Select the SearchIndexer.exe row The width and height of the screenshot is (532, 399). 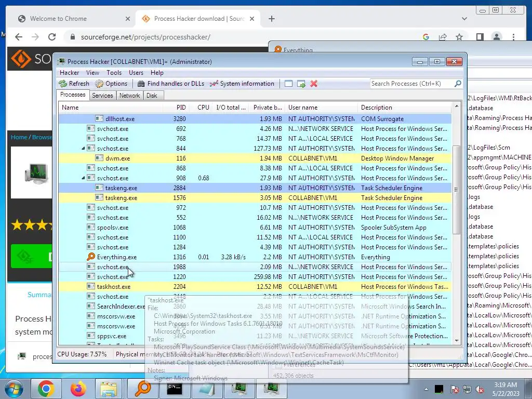[x=255, y=307]
